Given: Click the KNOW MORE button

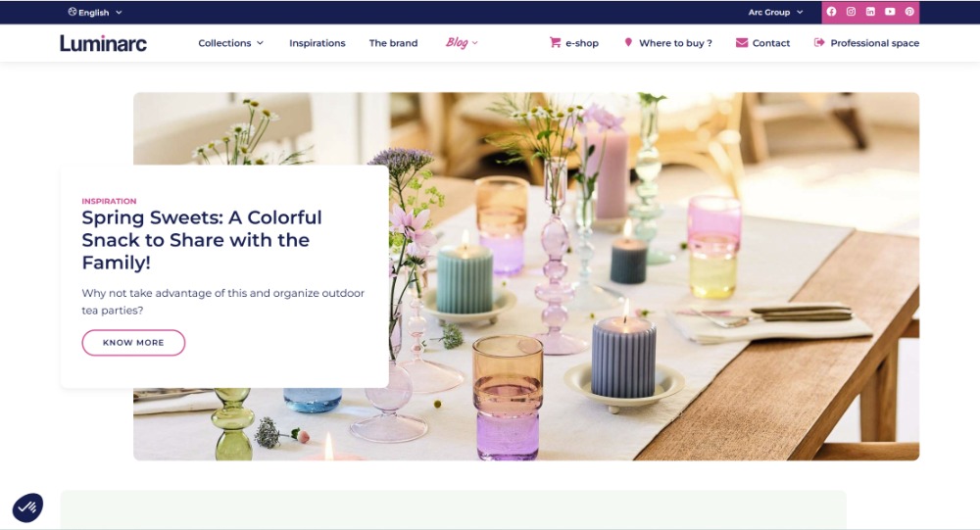Looking at the screenshot, I should point(133,343).
